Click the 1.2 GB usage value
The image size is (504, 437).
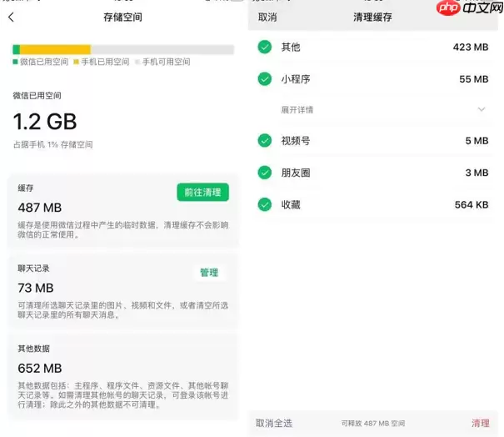45,121
